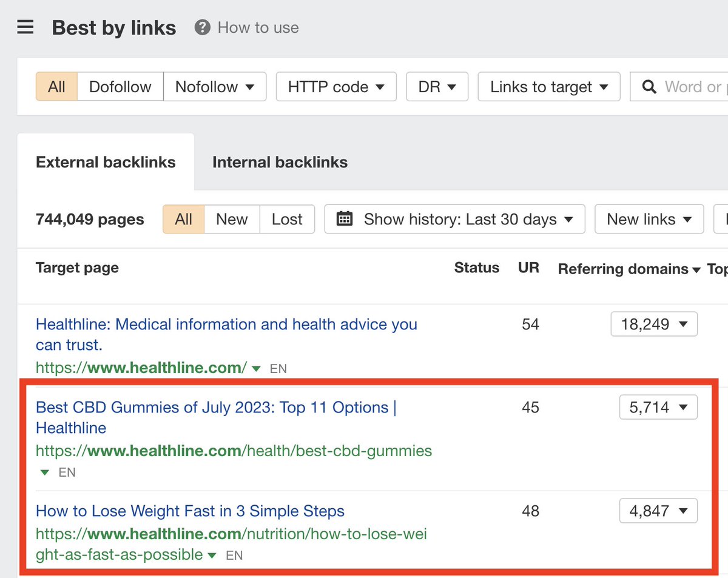Expand the arrow below best-cbd-gummies URL
This screenshot has height=578, width=728.
[44, 472]
